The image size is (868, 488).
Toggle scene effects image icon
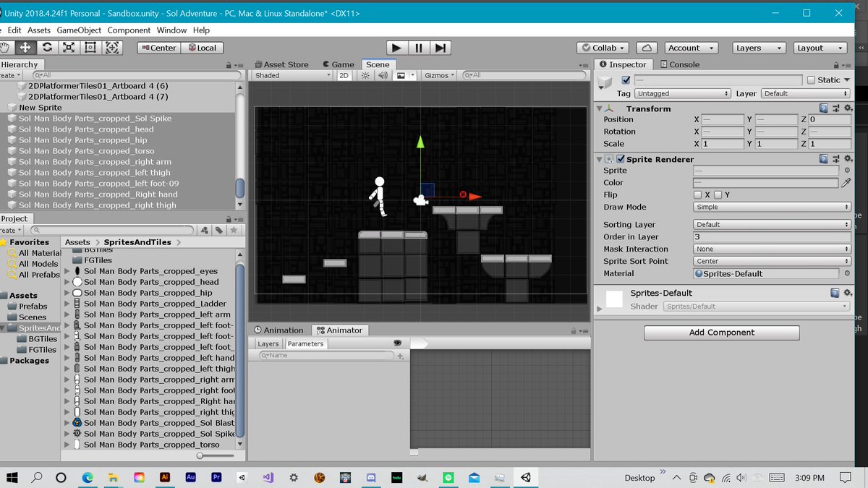(400, 75)
